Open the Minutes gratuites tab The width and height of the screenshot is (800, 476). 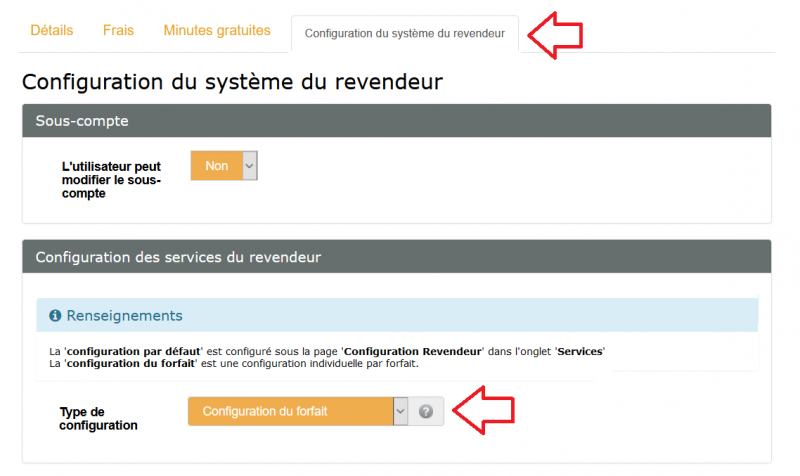(x=217, y=31)
